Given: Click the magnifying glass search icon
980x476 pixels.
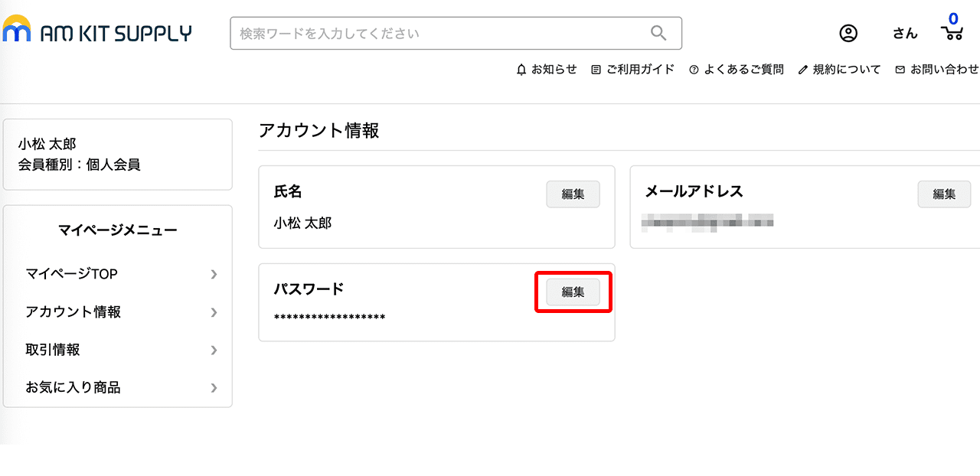Looking at the screenshot, I should pyautogui.click(x=658, y=33).
